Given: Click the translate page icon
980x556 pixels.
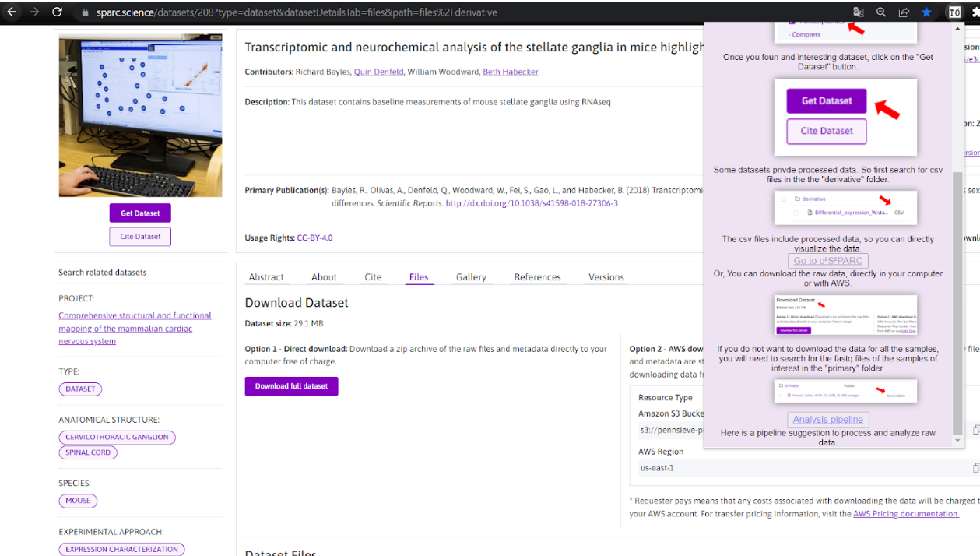Looking at the screenshot, I should (x=859, y=12).
